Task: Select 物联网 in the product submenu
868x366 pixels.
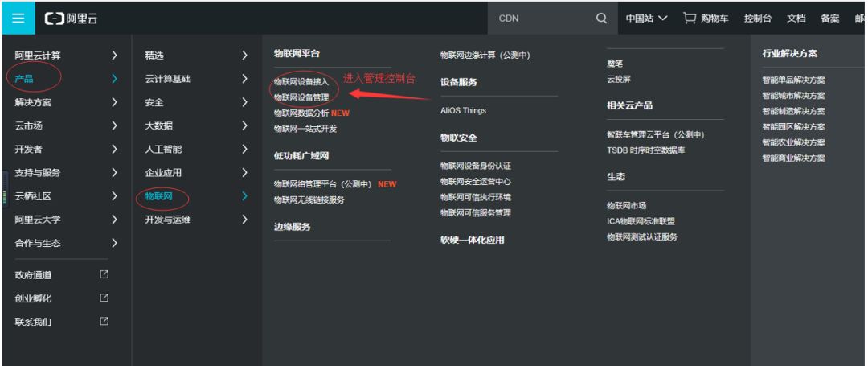Action: coord(159,196)
